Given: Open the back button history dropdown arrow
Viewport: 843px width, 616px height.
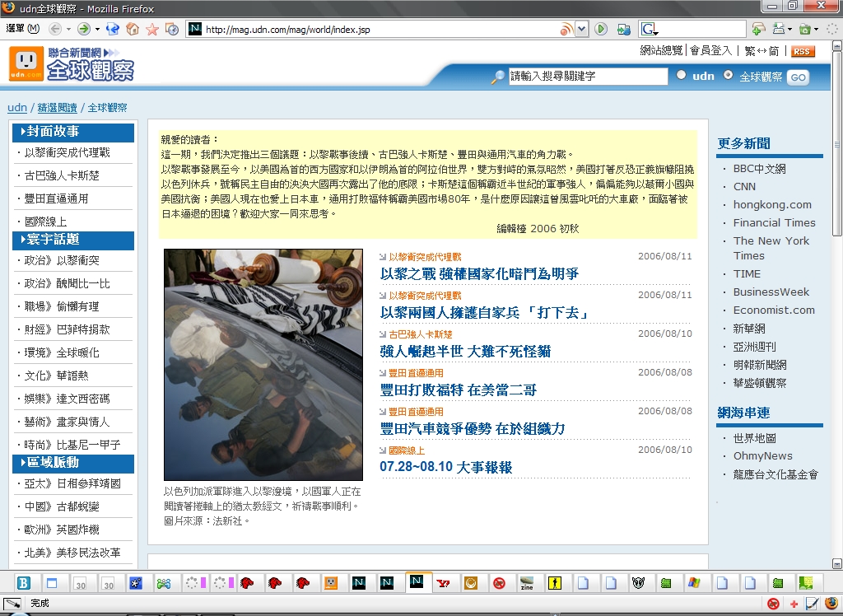Looking at the screenshot, I should 68,29.
